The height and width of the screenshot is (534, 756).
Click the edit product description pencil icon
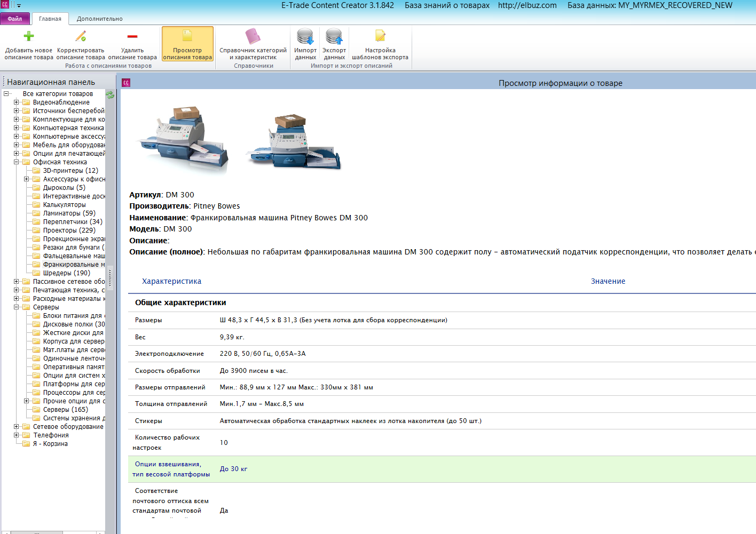(x=81, y=36)
